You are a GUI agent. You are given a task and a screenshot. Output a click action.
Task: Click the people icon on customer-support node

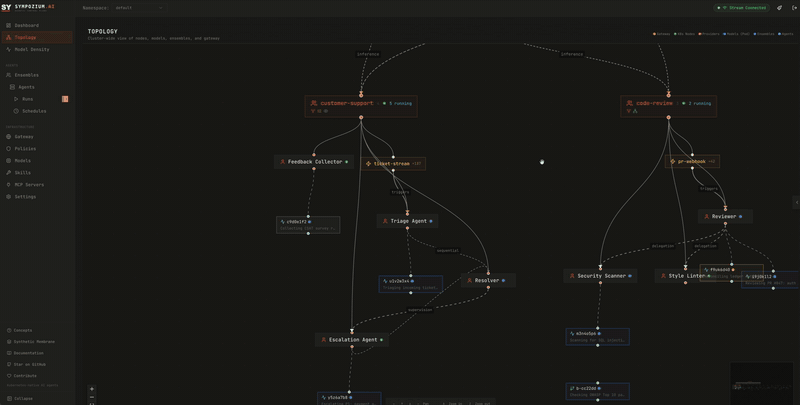point(314,103)
